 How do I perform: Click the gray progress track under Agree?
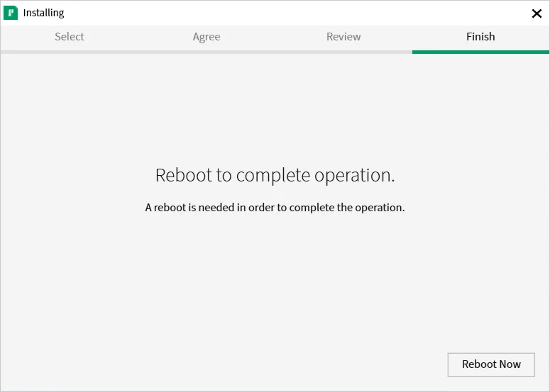pos(207,52)
